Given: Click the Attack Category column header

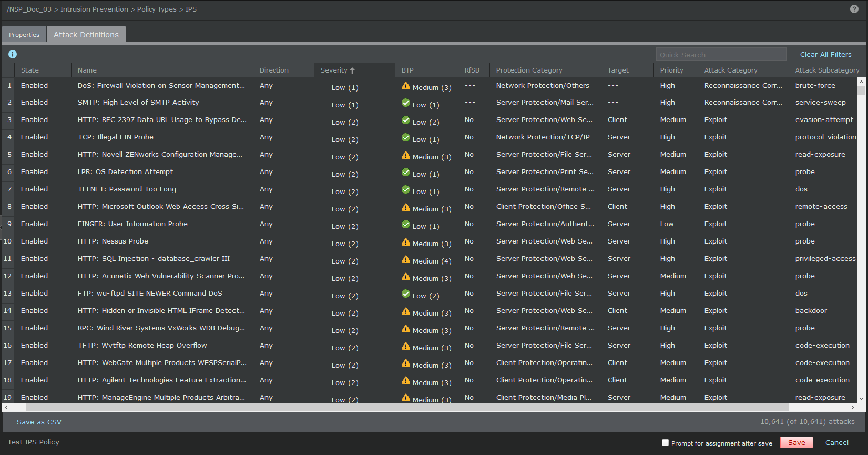Looking at the screenshot, I should 731,70.
